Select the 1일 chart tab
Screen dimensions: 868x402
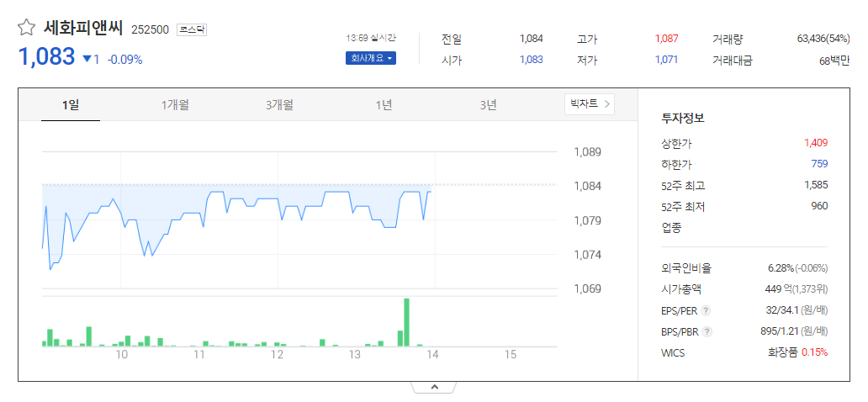tap(71, 104)
